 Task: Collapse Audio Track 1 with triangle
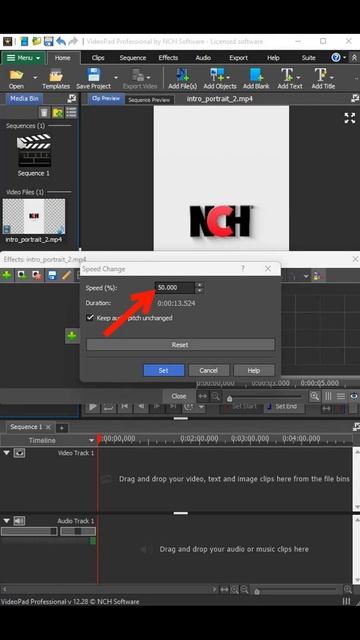[7, 521]
